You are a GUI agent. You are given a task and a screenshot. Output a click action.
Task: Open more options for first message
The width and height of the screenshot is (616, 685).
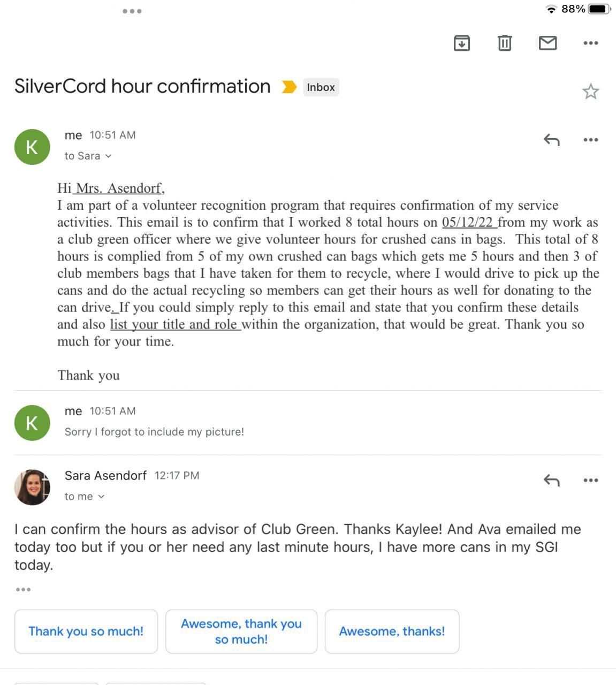pos(590,140)
